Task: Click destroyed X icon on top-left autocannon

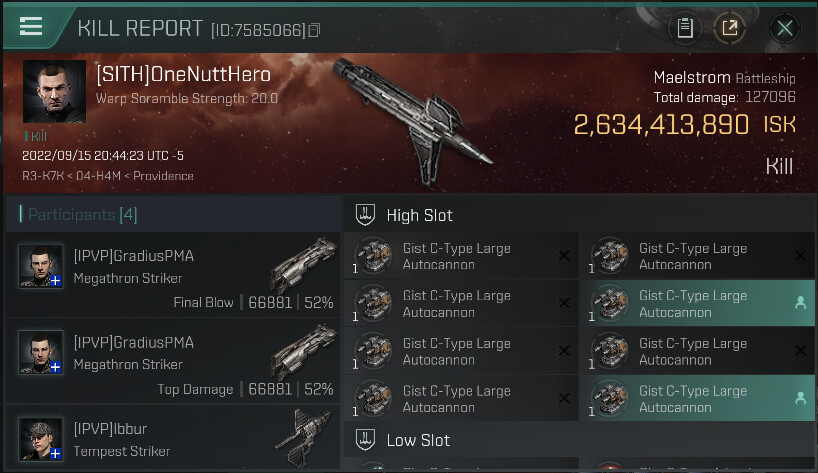Action: coord(564,256)
